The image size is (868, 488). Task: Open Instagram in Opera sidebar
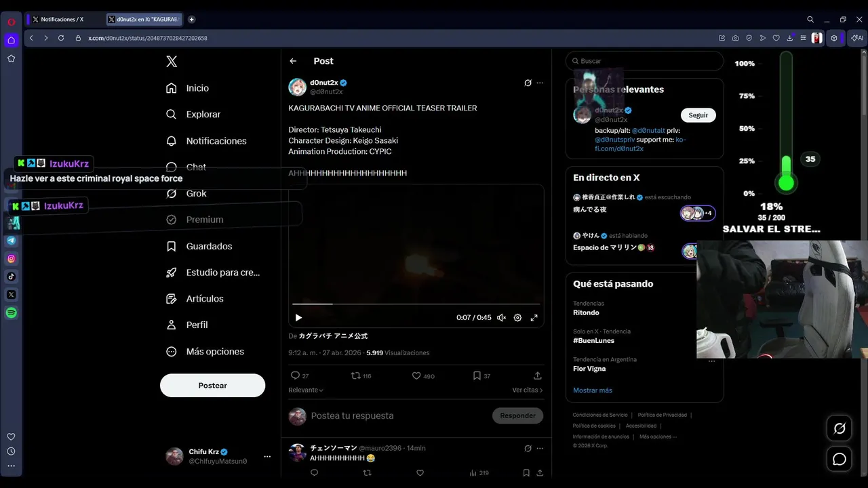[11, 258]
